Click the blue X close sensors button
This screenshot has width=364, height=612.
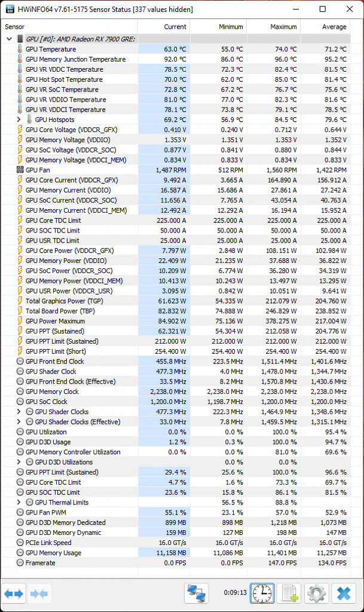coord(344,593)
